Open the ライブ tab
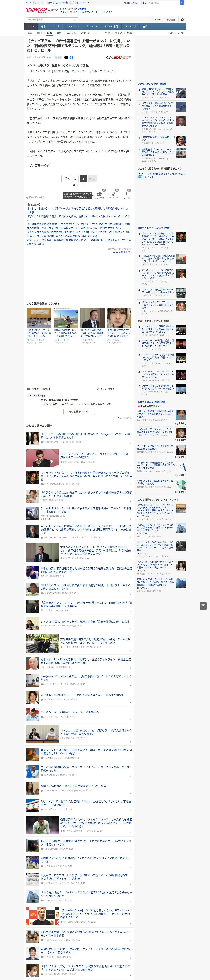This screenshot has width=210, height=980. point(56,27)
